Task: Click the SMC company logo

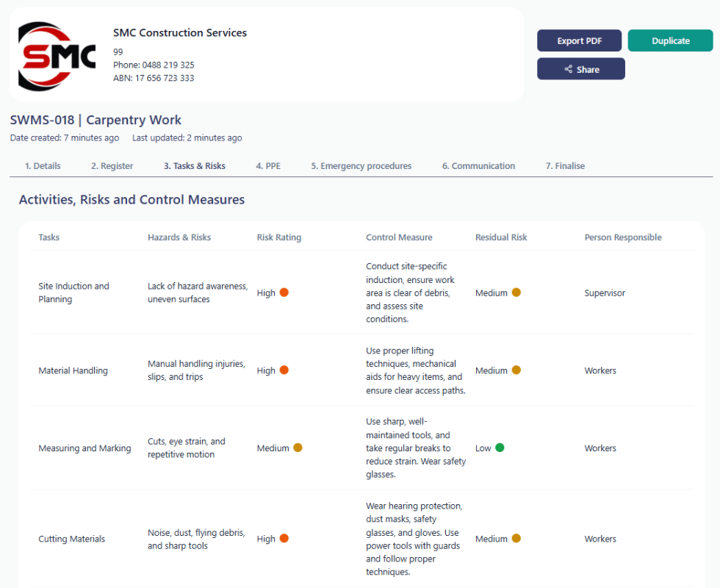Action: click(57, 54)
